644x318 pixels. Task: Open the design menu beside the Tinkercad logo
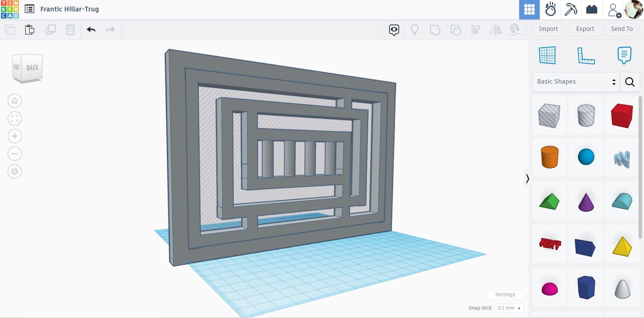click(30, 9)
